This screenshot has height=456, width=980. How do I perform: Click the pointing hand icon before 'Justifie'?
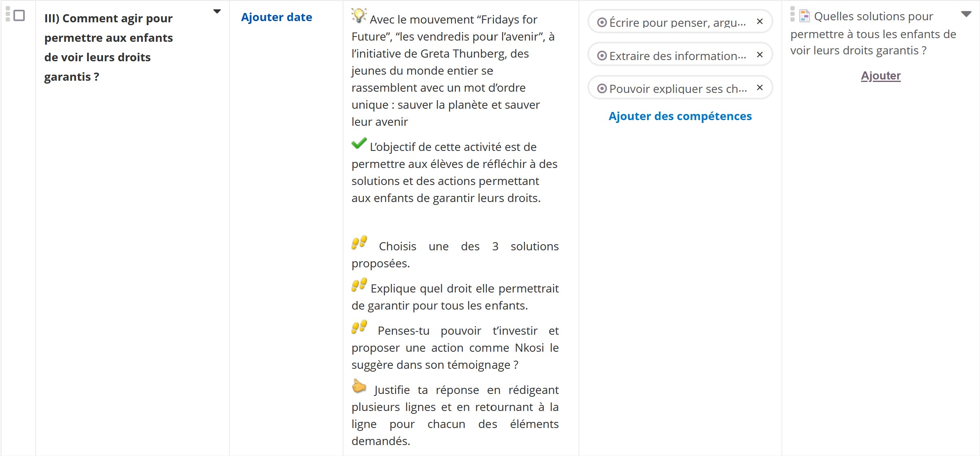pyautogui.click(x=359, y=386)
